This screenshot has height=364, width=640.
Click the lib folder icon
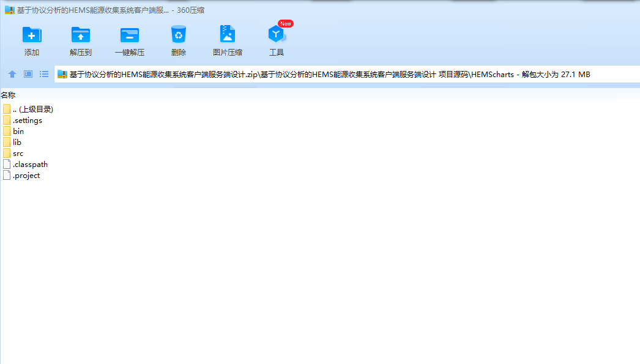tap(7, 142)
